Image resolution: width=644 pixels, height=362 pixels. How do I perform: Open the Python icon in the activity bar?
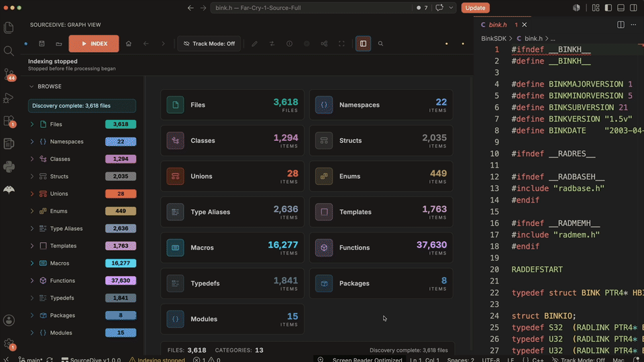click(x=9, y=167)
